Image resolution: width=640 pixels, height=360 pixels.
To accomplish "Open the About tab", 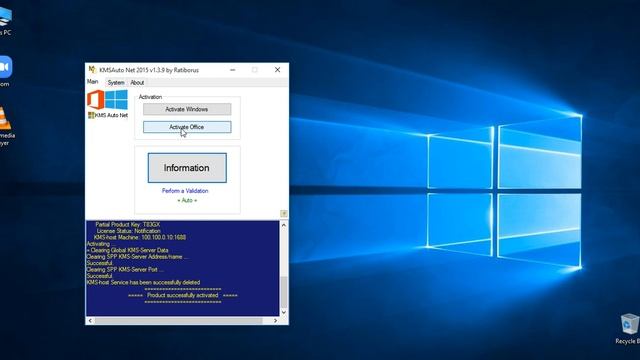I will [137, 82].
